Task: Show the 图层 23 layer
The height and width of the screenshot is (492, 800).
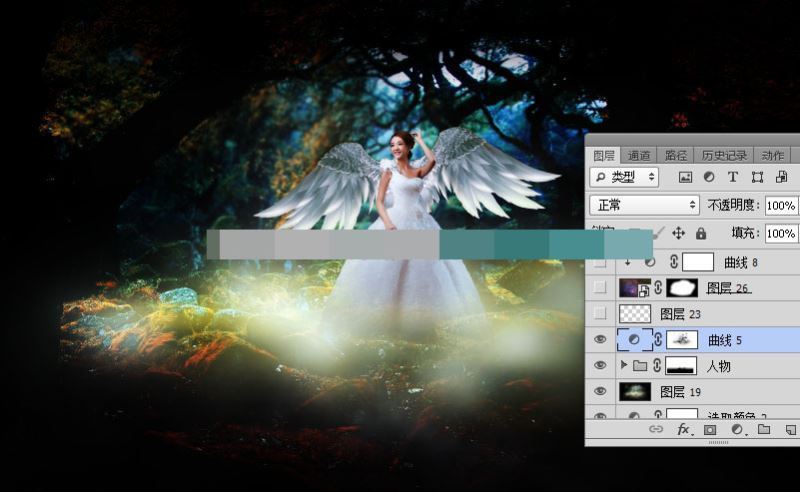Action: tap(601, 313)
